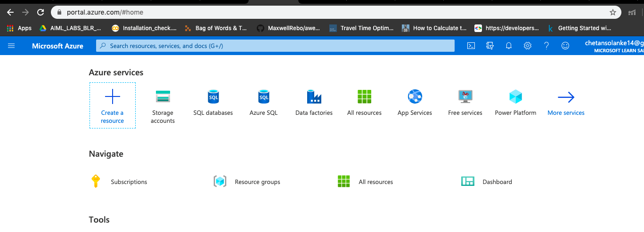This screenshot has width=644, height=232.
Task: Open Dashboard icon under Navigate
Action: (467, 181)
